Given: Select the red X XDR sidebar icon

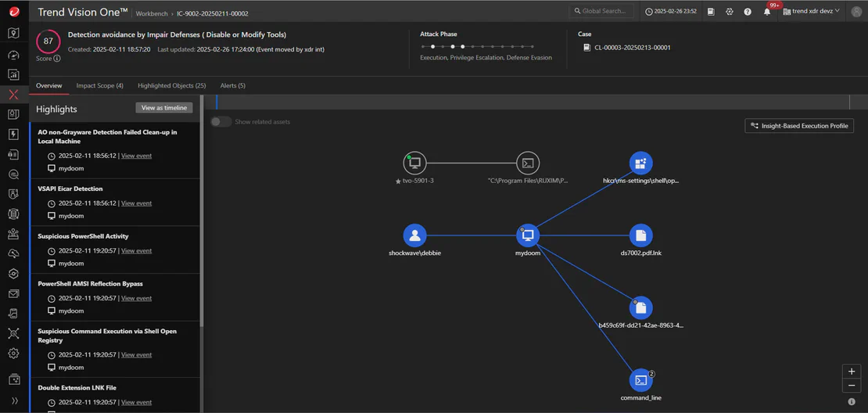Looking at the screenshot, I should pyautogui.click(x=14, y=94).
